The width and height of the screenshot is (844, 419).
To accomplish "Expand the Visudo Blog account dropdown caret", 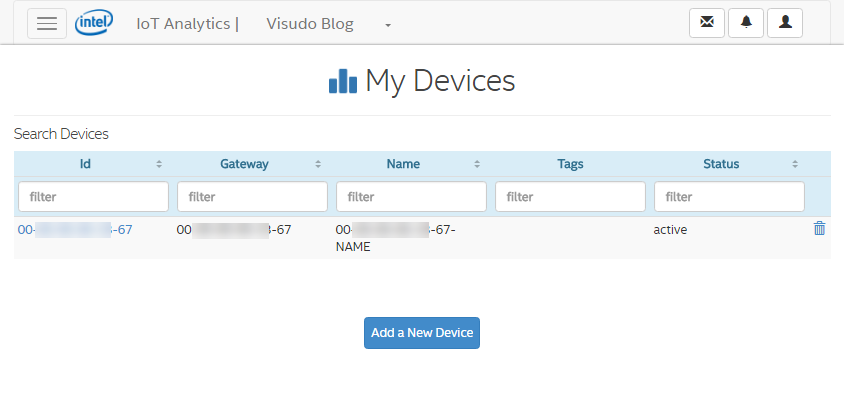I will (387, 25).
